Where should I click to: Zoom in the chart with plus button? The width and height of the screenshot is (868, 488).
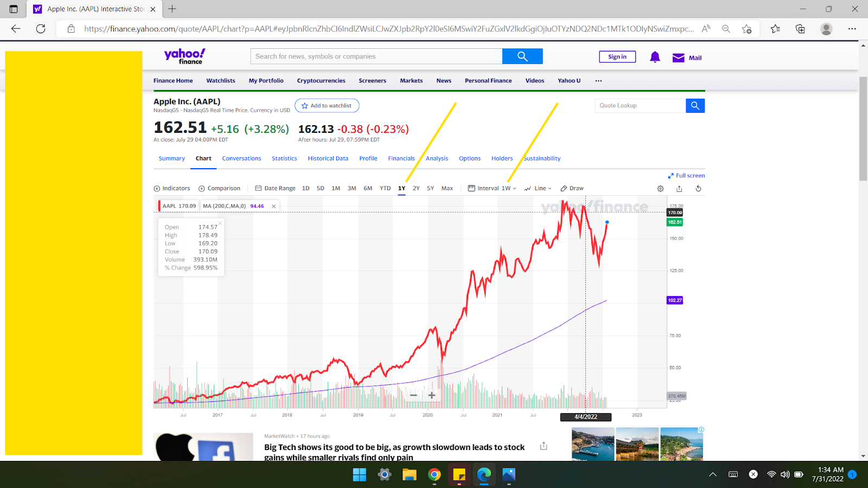[x=432, y=395]
